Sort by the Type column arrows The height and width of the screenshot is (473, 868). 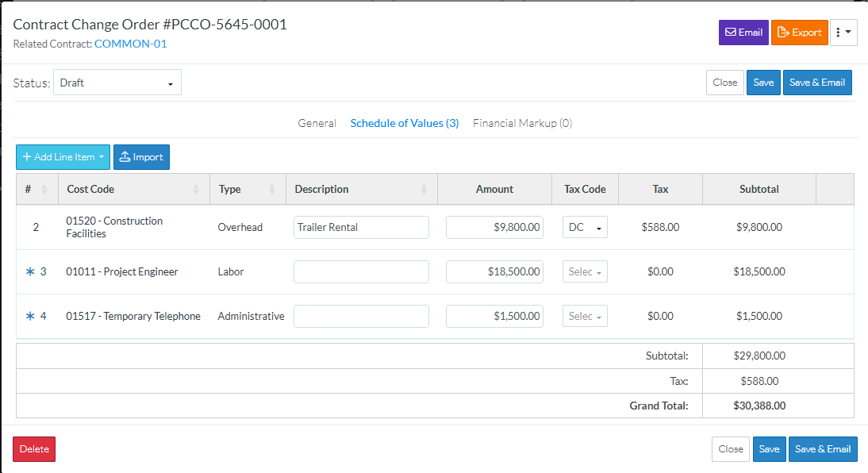[x=272, y=190]
